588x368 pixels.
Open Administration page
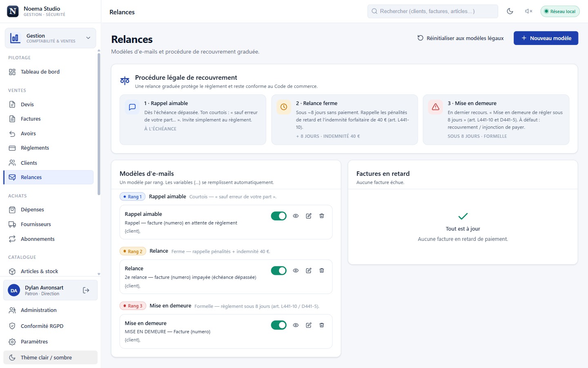(x=50, y=310)
